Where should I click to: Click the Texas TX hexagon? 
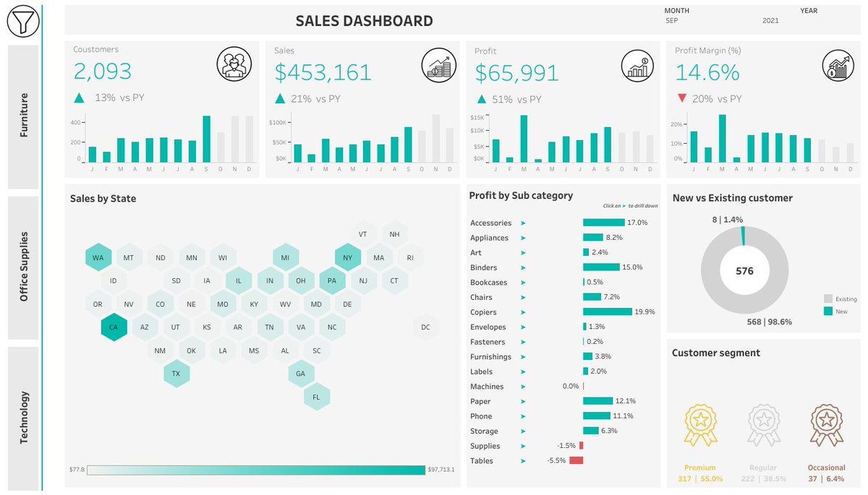point(176,374)
